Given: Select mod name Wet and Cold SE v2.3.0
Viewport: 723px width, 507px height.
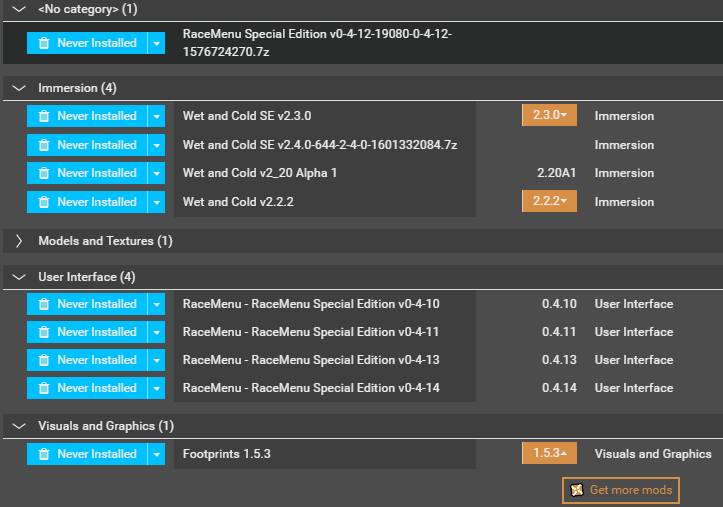Looking at the screenshot, I should click(247, 116).
